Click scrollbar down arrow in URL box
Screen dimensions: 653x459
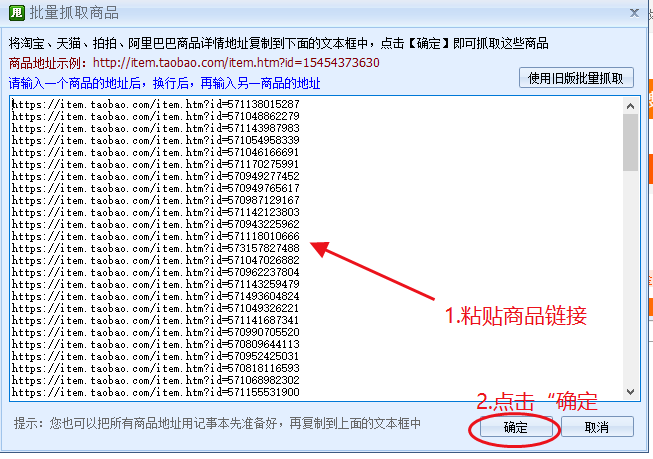[631, 392]
